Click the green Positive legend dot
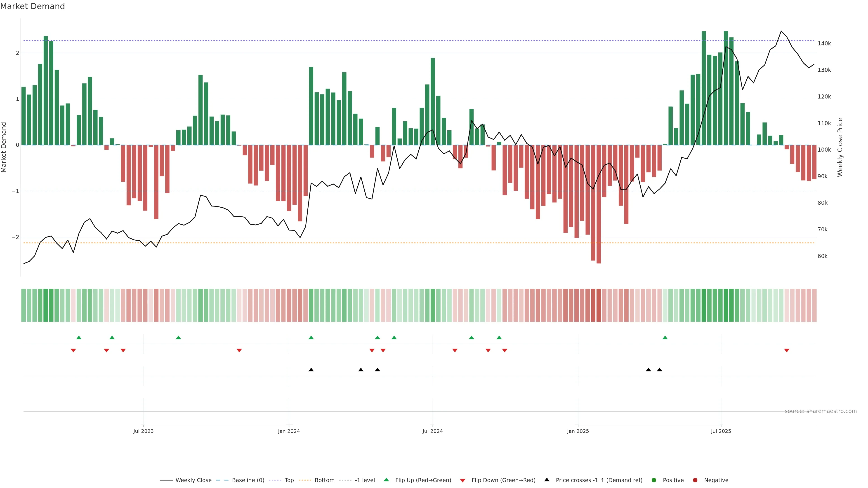 [x=654, y=480]
